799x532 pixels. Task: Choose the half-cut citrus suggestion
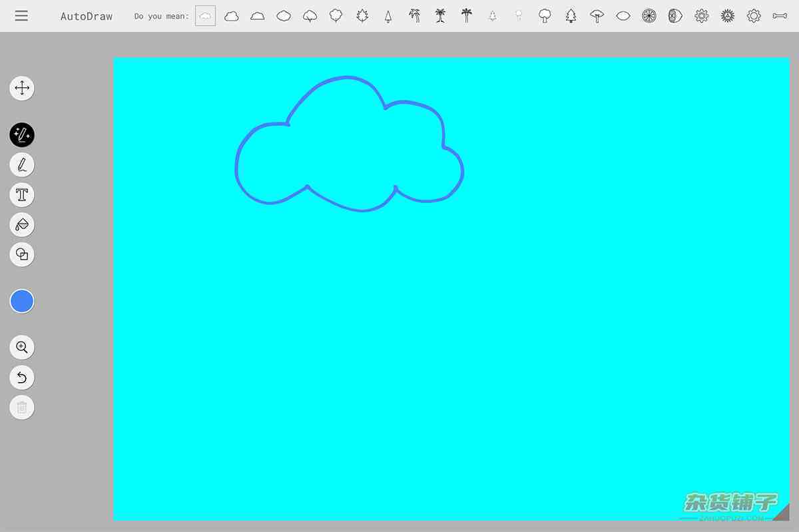[675, 15]
